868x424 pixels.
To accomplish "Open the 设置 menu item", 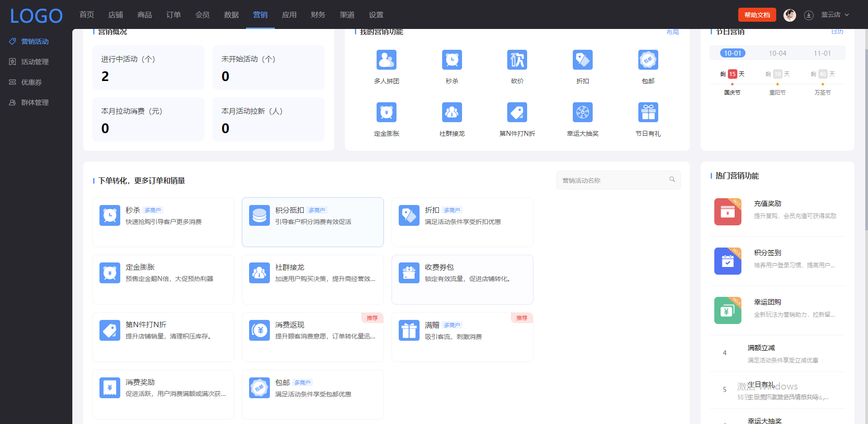I will point(376,15).
